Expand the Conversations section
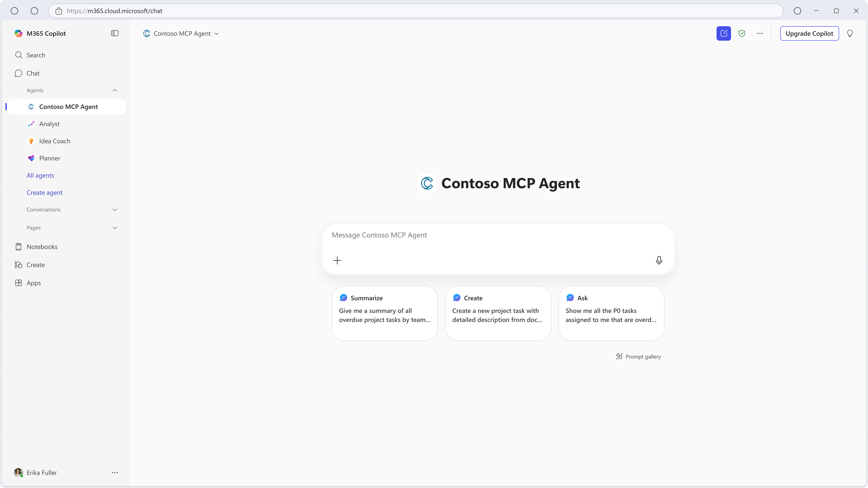This screenshot has height=488, width=868. [115, 209]
